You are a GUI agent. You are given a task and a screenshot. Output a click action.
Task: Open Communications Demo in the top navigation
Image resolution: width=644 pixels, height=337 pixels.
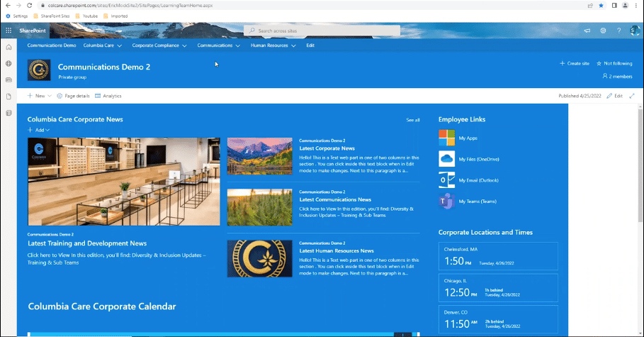point(52,45)
